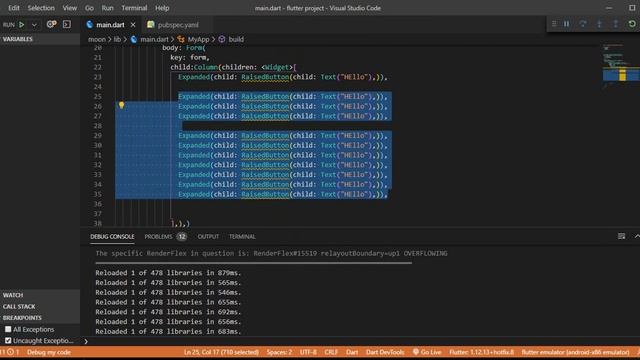Viewport: 640px width, 360px height.
Task: Switch to the main.dart tab
Action: (x=110, y=25)
